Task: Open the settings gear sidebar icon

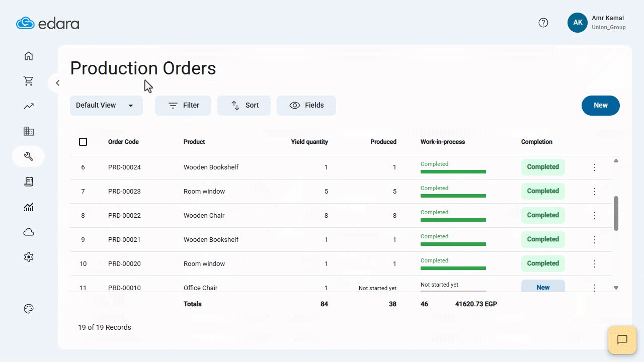Action: [29, 257]
